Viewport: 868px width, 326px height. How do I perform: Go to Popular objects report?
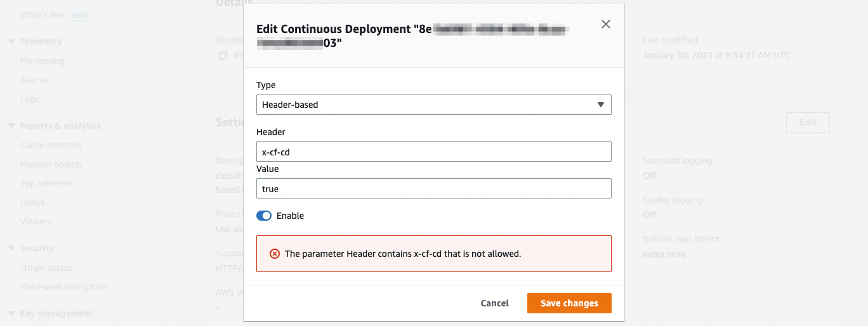pyautogui.click(x=51, y=164)
